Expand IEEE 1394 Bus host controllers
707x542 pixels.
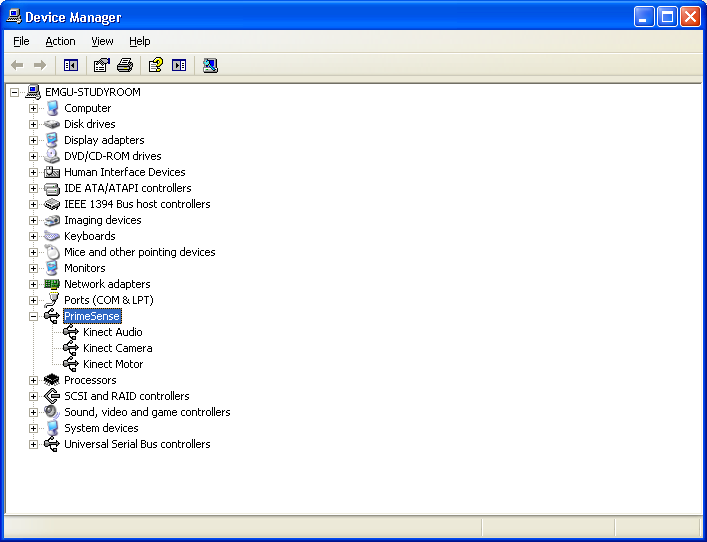click(33, 204)
